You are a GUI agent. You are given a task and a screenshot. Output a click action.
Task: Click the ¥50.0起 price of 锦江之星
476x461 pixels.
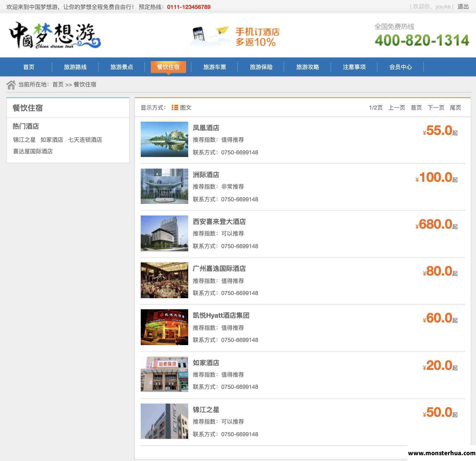pyautogui.click(x=440, y=412)
